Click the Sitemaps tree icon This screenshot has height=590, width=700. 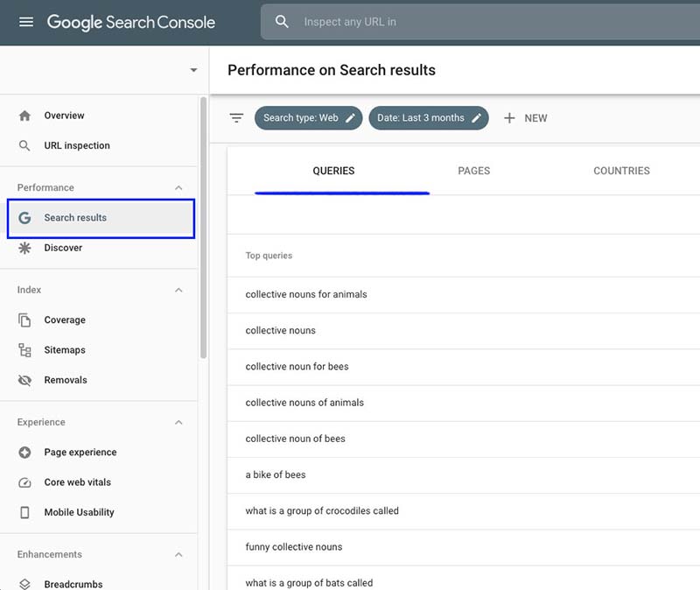24,350
